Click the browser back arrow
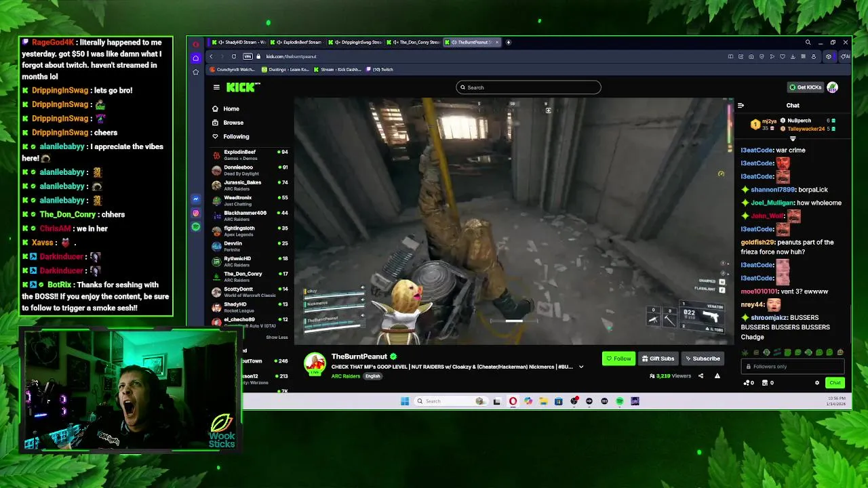Image resolution: width=868 pixels, height=488 pixels. (211, 56)
